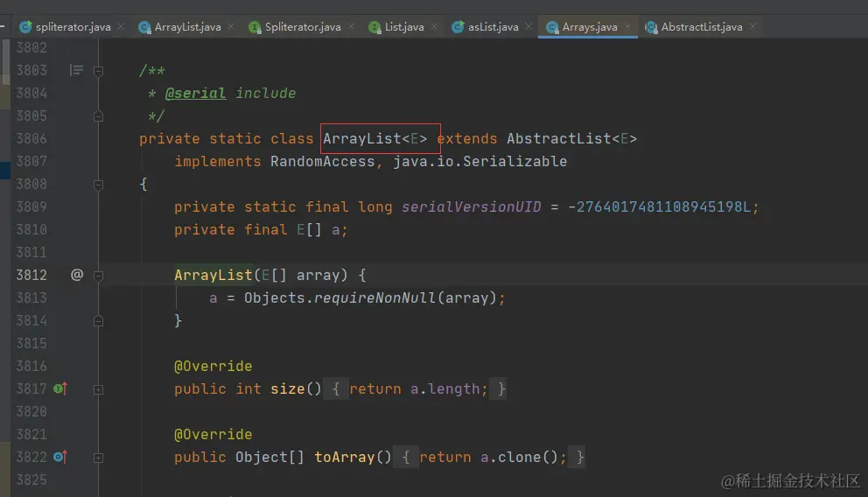Switch to the List.java tab
The image size is (868, 497).
pyautogui.click(x=404, y=26)
